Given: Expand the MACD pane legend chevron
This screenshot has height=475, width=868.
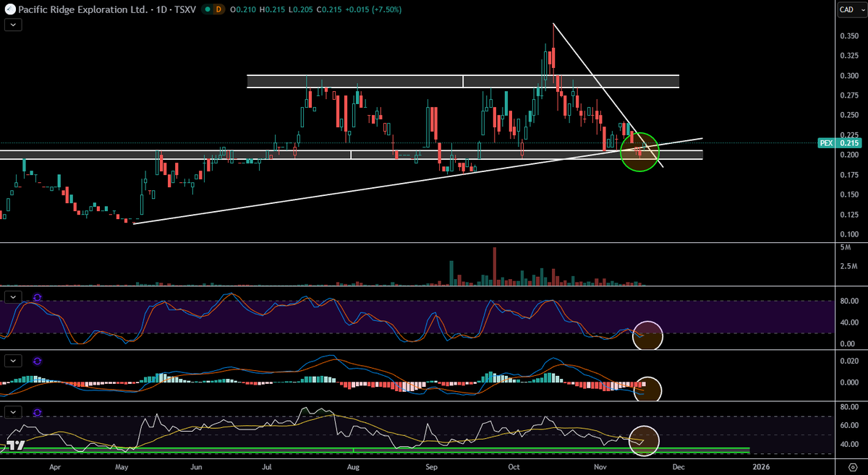Looking at the screenshot, I should pyautogui.click(x=13, y=360).
